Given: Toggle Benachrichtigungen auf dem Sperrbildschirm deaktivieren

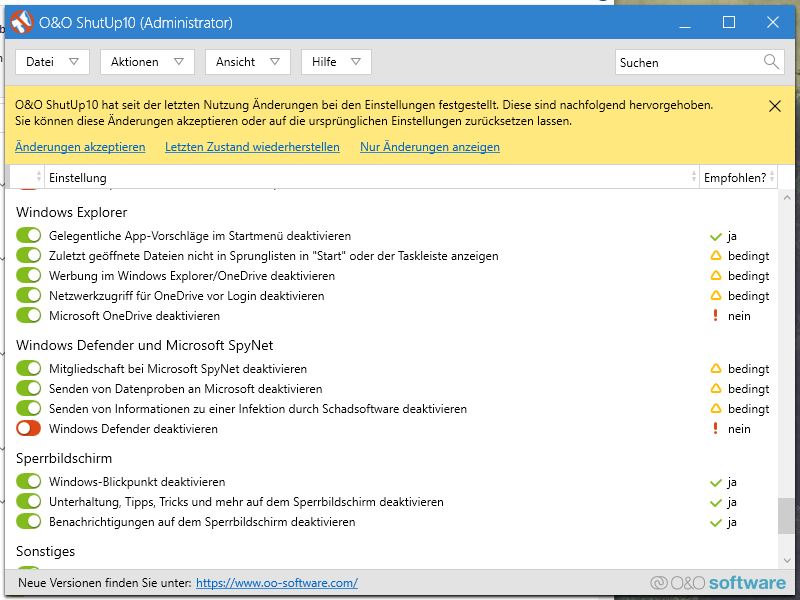Looking at the screenshot, I should pos(28,521).
